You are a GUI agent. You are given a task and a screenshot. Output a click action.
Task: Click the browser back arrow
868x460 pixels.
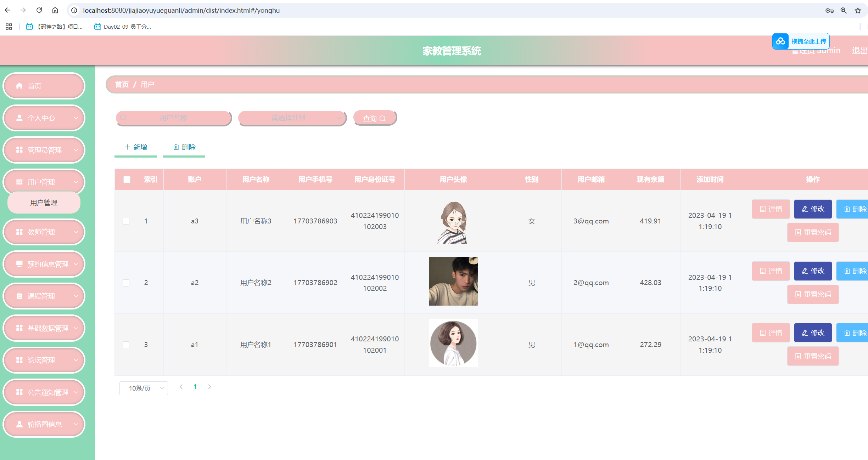(7, 10)
